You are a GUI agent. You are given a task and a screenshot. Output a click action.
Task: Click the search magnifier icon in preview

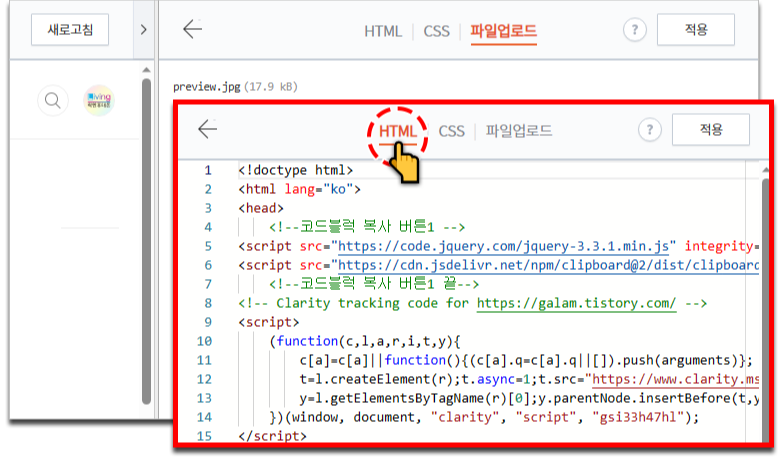click(53, 100)
